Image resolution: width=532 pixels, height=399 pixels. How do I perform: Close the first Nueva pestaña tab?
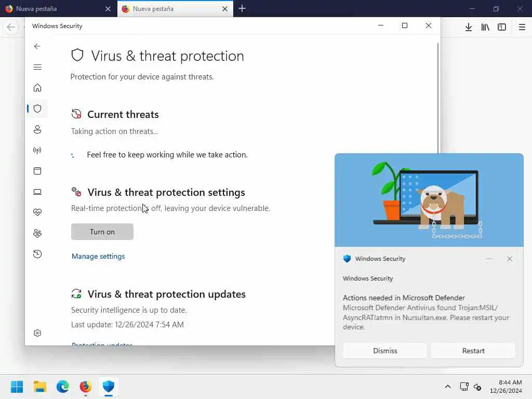pos(108,9)
